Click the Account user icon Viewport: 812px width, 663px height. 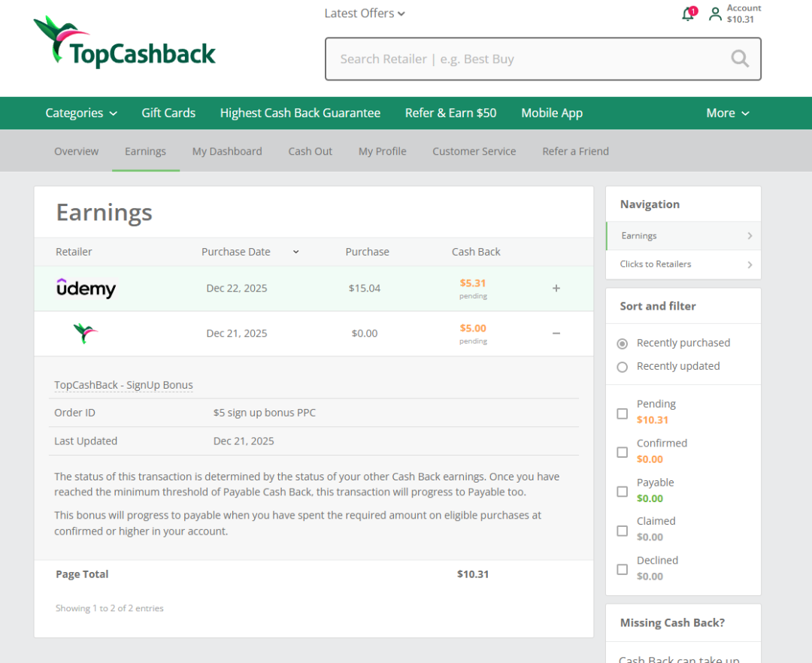[x=715, y=14]
